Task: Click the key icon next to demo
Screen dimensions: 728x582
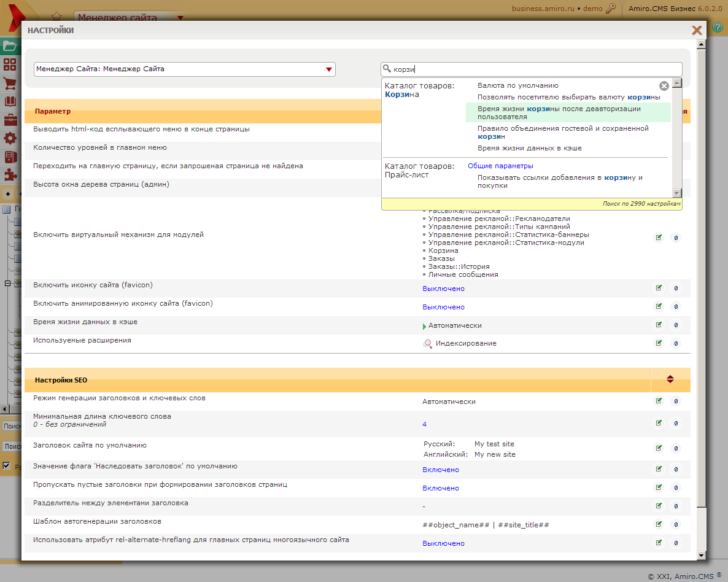Action: click(x=610, y=9)
